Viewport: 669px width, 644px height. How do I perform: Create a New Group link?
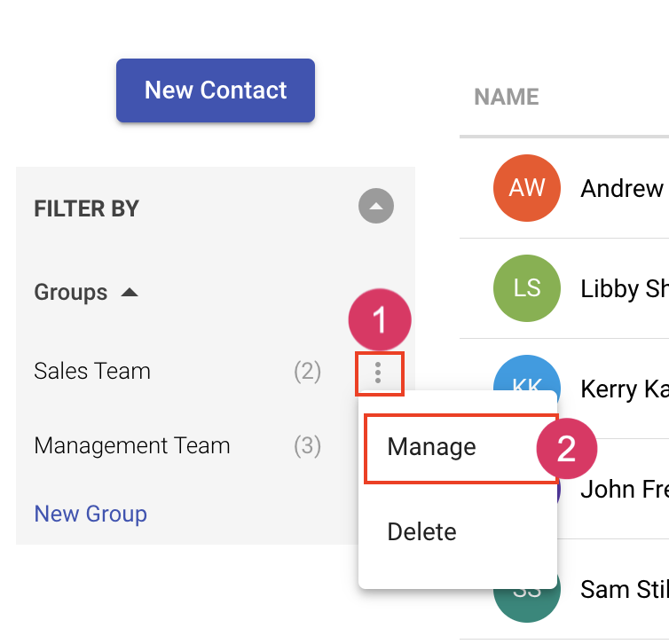[91, 514]
